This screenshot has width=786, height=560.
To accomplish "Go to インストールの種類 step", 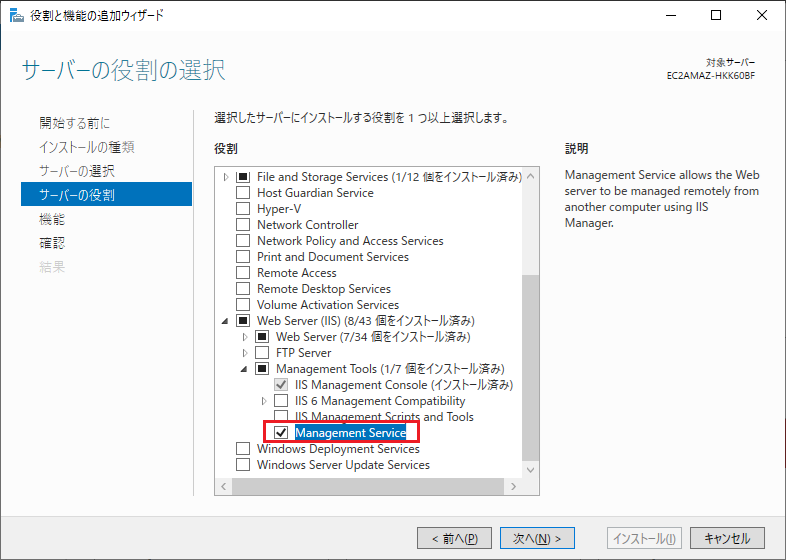I will pyautogui.click(x=87, y=147).
